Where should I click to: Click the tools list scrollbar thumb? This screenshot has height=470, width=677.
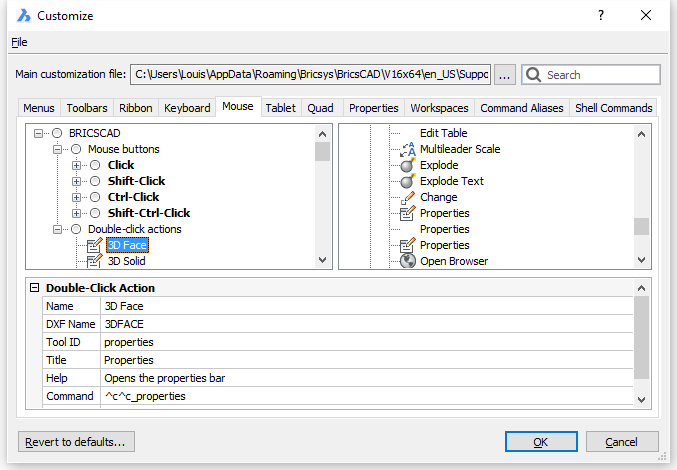(x=642, y=227)
